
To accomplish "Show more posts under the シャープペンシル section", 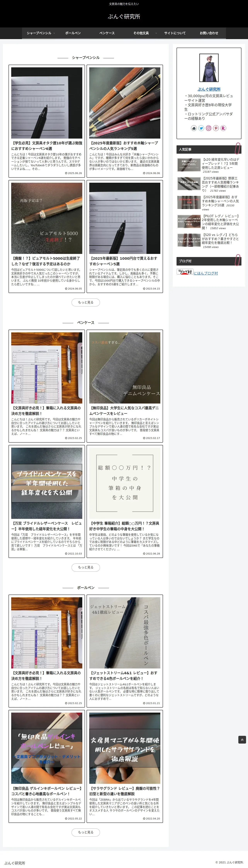I will click(x=86, y=302).
